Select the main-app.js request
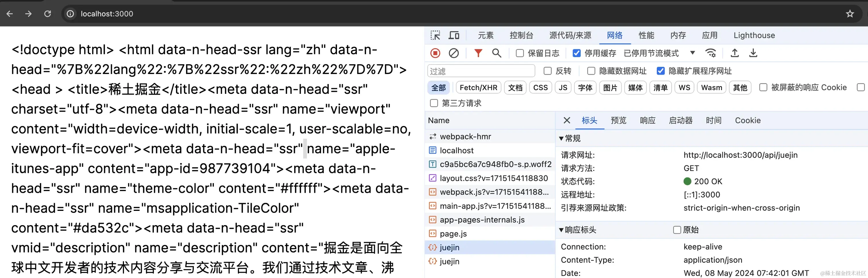Viewport: 868px width, 278px height. (x=490, y=206)
